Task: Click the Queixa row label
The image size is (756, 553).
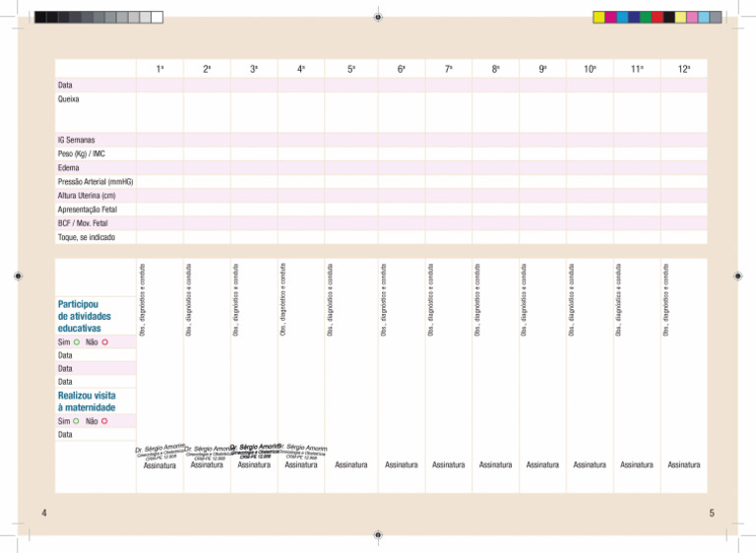Action: click(x=69, y=99)
